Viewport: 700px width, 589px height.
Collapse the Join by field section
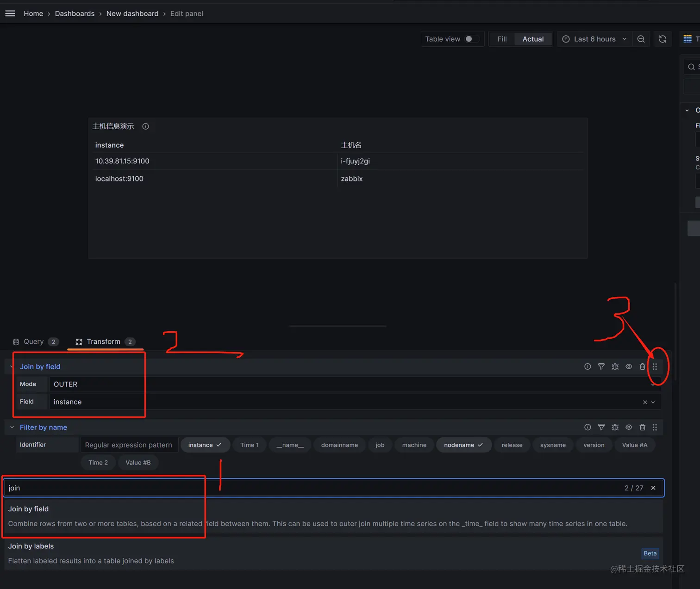tap(12, 366)
